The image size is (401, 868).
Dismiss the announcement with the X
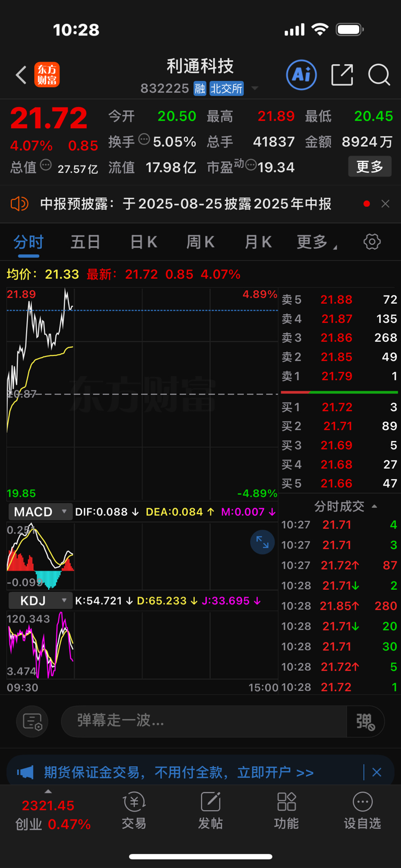click(x=385, y=204)
